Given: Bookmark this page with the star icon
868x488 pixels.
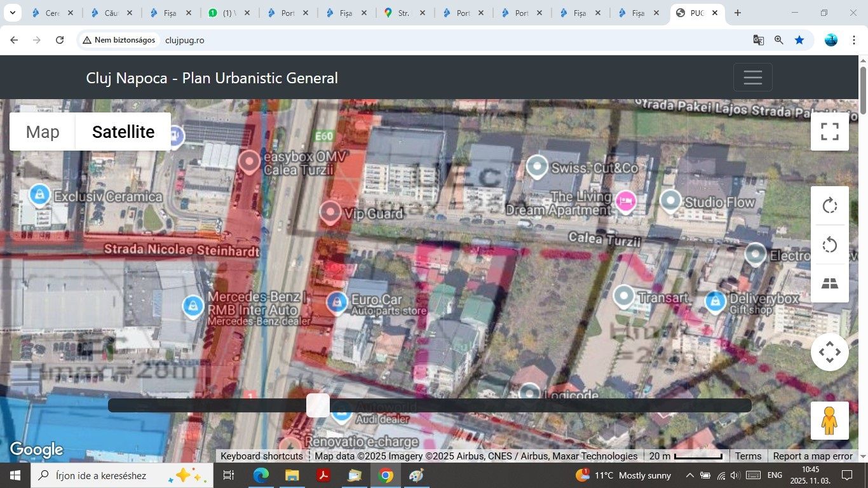Looking at the screenshot, I should [799, 40].
